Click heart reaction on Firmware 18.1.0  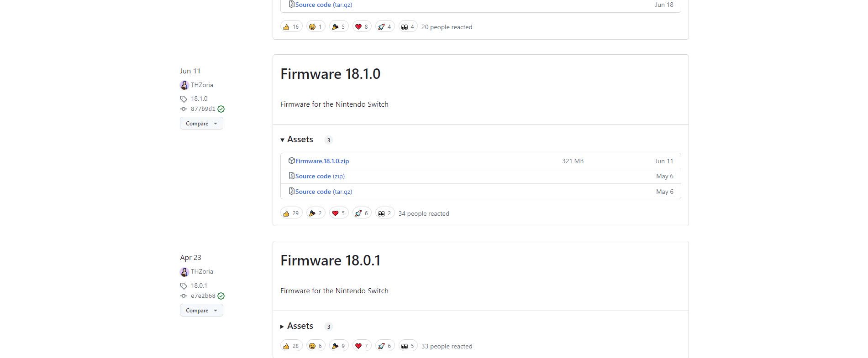[x=339, y=213]
